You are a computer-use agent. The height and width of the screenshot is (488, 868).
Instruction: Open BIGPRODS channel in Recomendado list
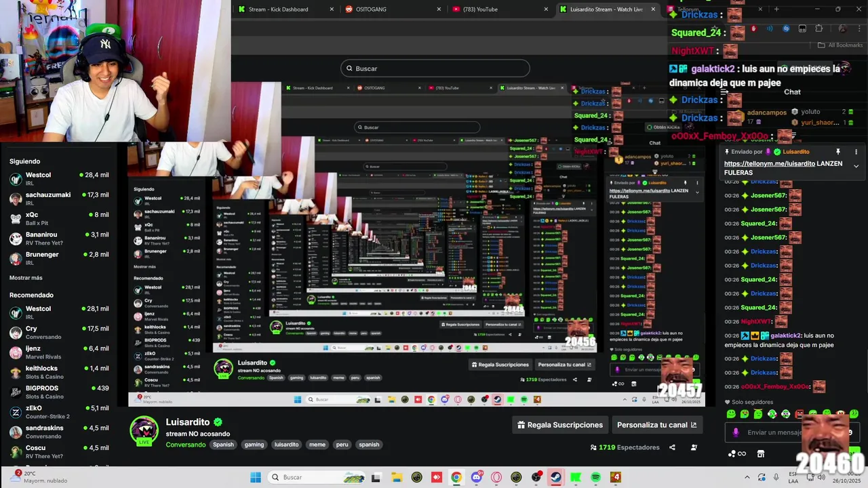click(x=59, y=392)
